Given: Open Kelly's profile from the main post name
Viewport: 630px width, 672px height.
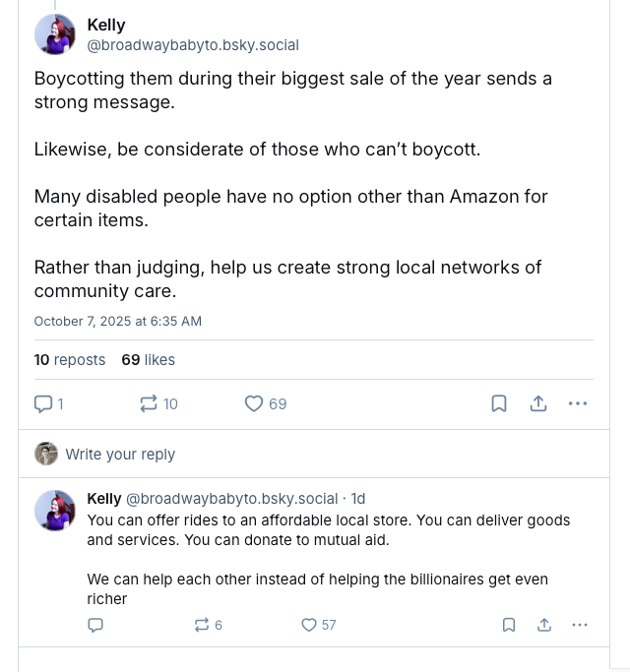Looking at the screenshot, I should [x=106, y=25].
